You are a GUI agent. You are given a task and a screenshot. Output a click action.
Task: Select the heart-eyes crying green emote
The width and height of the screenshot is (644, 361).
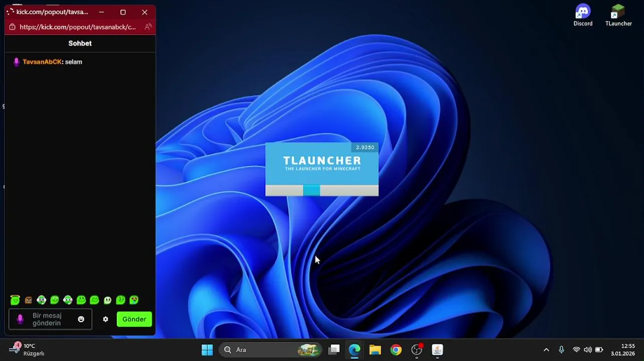134,300
